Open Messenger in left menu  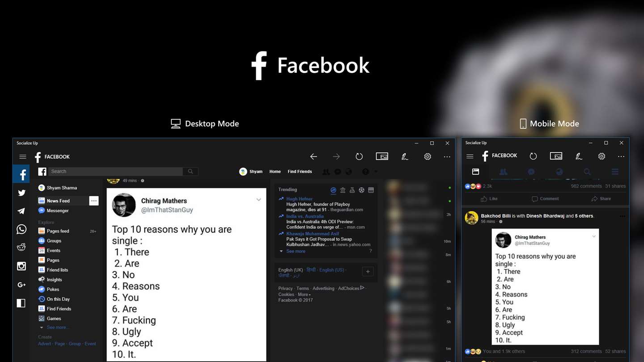(54, 210)
